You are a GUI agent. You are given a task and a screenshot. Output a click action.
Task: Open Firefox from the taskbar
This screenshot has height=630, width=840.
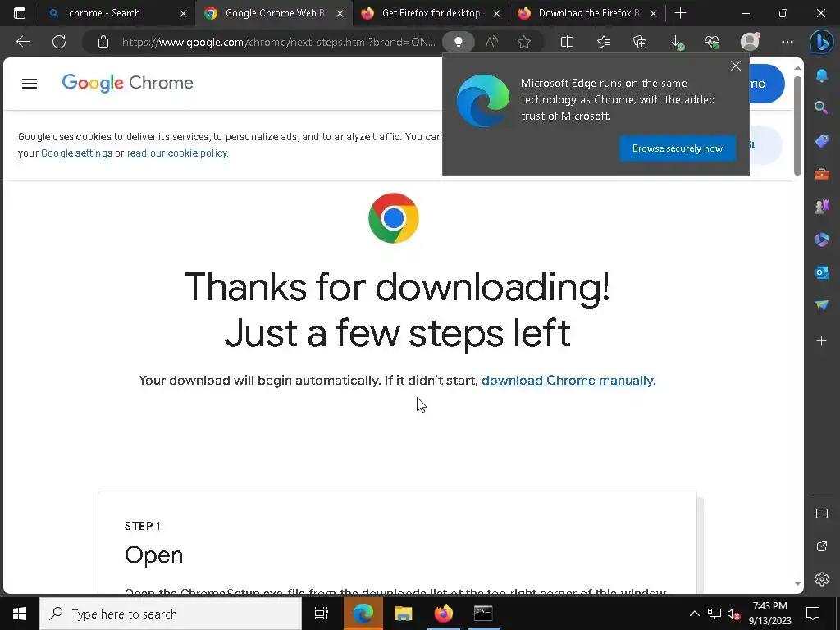(x=443, y=614)
